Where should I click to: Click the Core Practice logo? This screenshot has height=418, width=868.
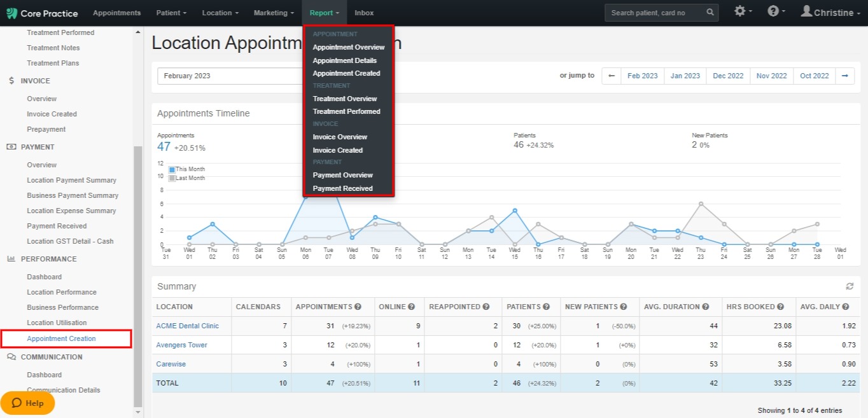pos(42,13)
